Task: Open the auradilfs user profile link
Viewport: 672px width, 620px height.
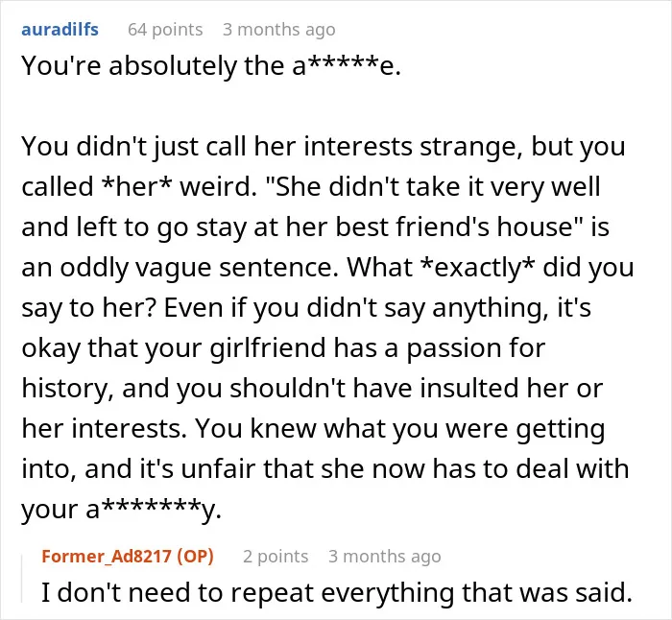Action: [60, 30]
